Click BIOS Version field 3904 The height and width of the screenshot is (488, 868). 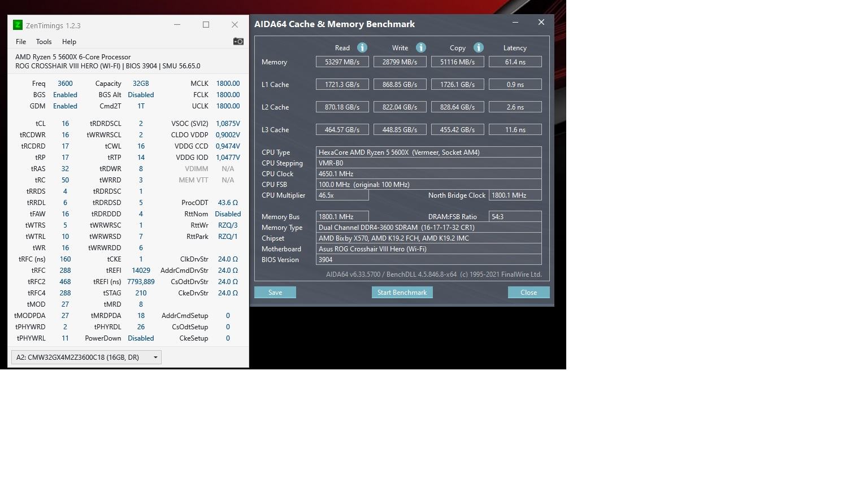click(x=429, y=259)
